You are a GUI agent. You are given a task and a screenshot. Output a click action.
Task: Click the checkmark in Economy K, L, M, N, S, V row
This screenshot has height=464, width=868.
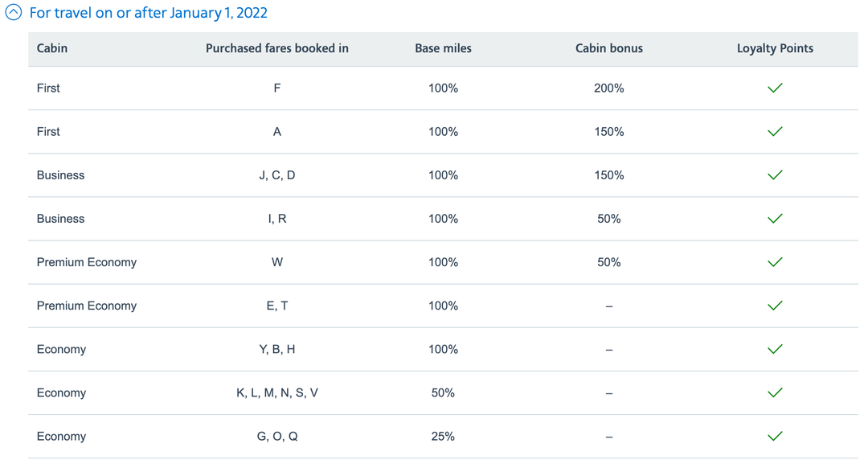(775, 392)
